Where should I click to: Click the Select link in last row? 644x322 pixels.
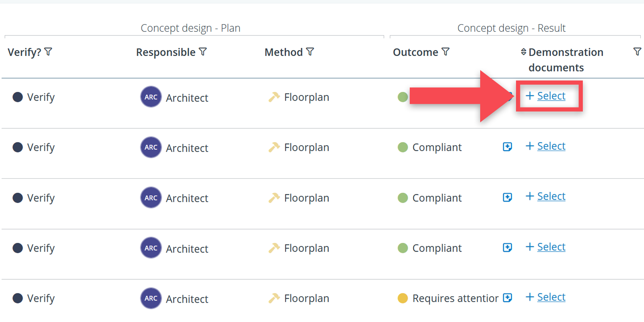(x=551, y=297)
